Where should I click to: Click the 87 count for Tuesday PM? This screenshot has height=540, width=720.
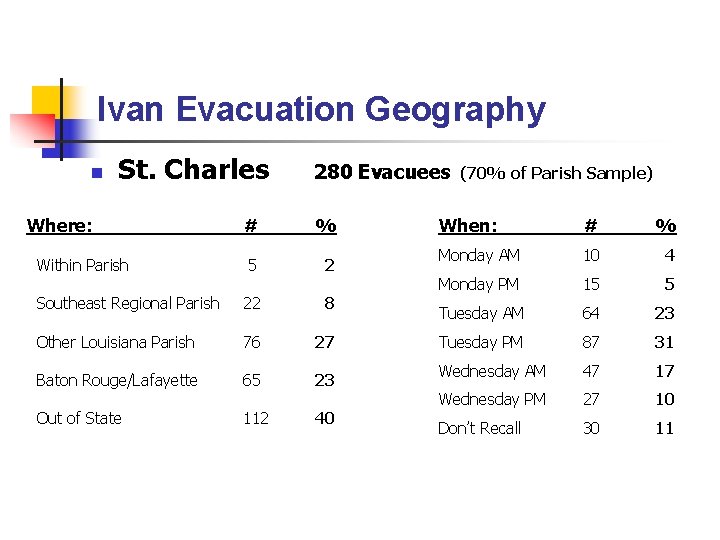click(591, 342)
